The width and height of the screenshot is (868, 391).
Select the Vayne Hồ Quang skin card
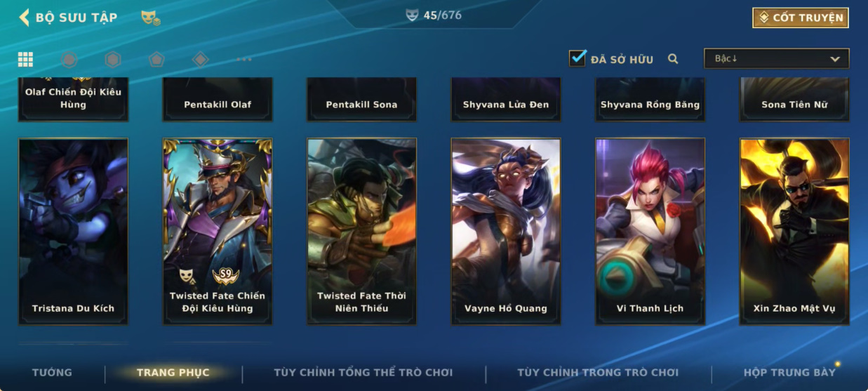click(506, 231)
